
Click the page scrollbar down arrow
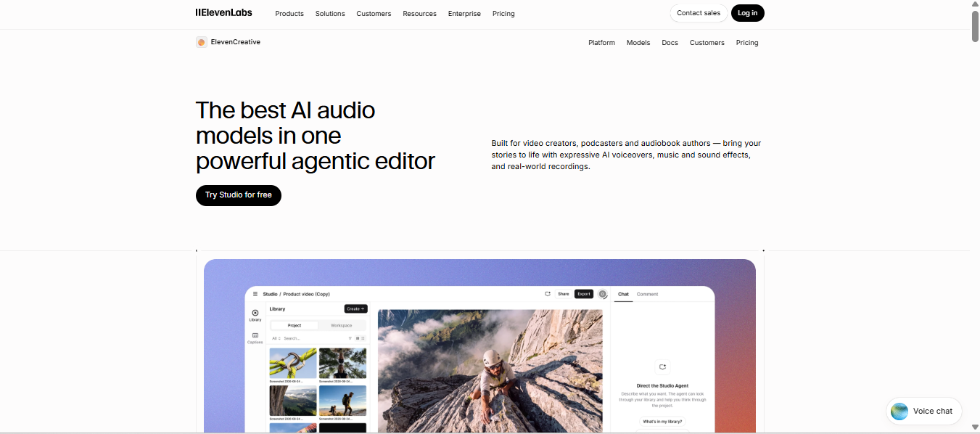tap(974, 429)
